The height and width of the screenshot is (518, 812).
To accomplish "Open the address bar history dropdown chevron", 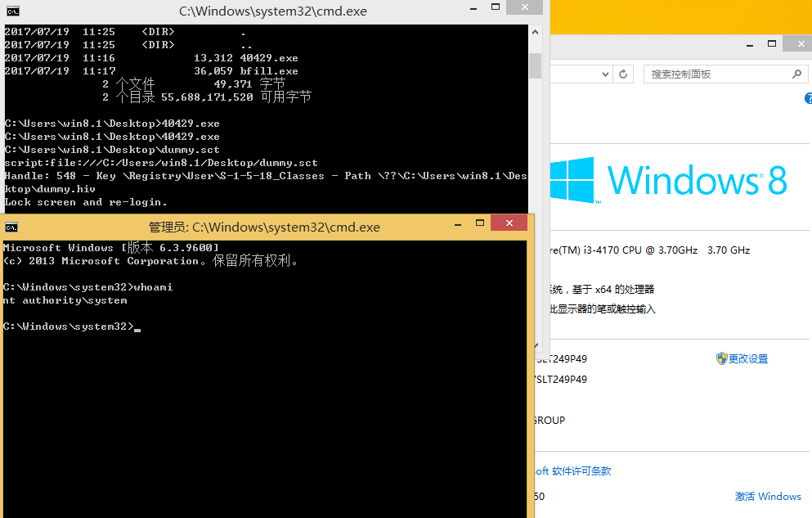I will tap(605, 73).
